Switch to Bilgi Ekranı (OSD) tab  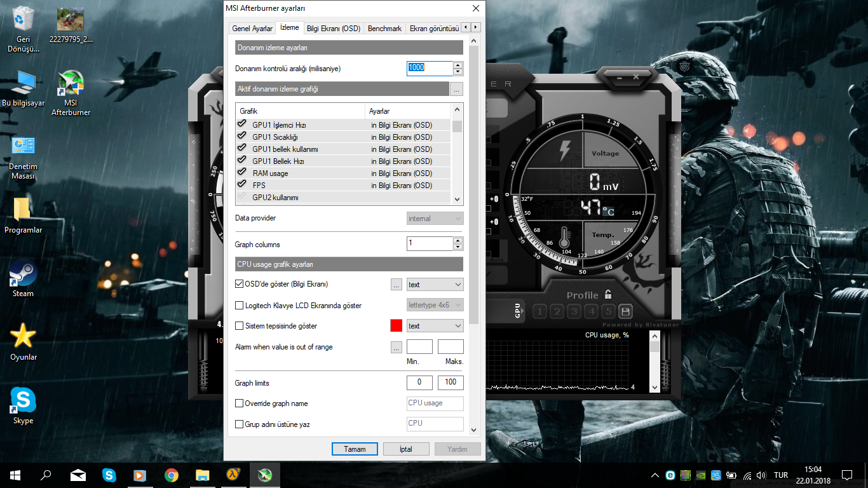pos(334,29)
